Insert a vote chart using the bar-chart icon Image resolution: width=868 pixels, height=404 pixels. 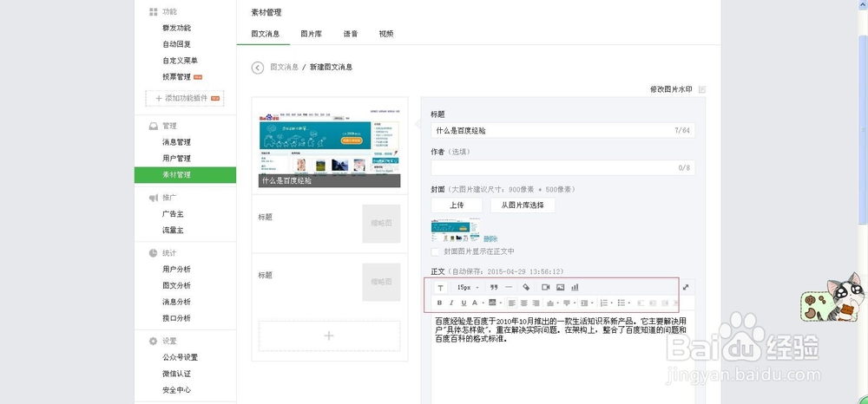click(x=575, y=287)
